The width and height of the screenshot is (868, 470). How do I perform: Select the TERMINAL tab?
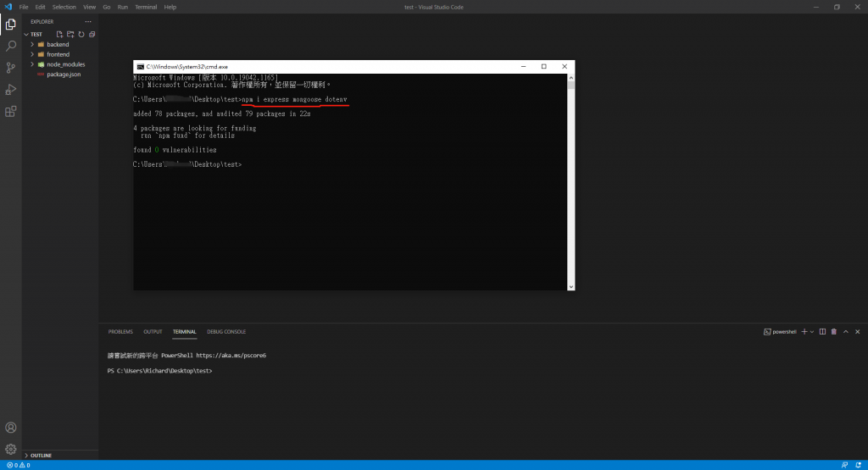point(184,332)
